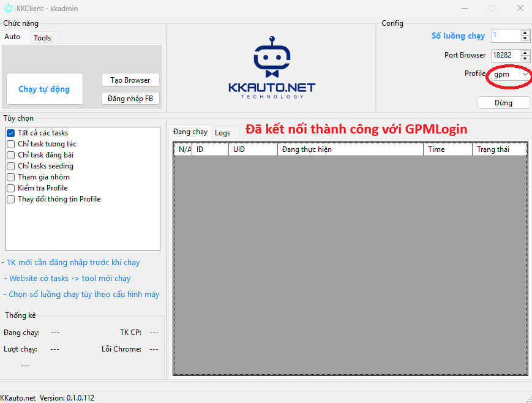Decrease 'Số luồng chạy' with down arrow

pos(525,39)
